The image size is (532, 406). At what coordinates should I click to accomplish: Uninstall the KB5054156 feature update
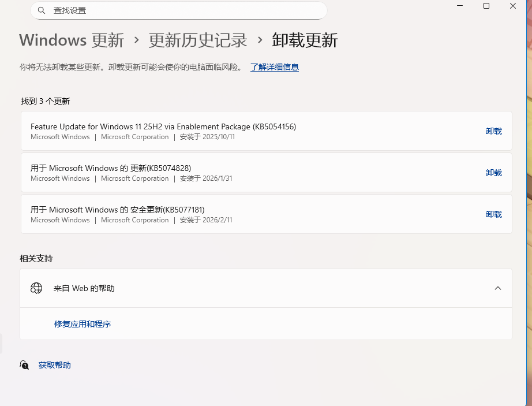click(x=493, y=131)
